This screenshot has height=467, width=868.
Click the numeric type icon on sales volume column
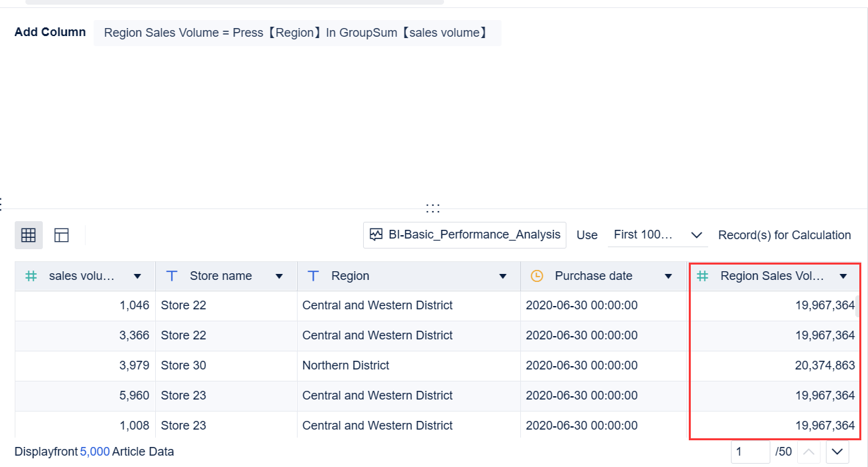[31, 275]
